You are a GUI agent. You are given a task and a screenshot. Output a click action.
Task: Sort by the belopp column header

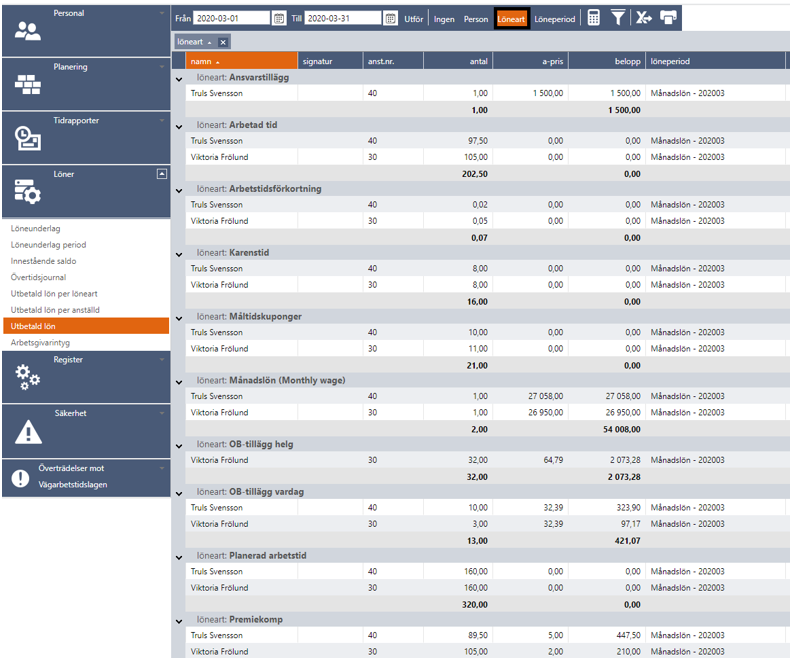pos(607,61)
